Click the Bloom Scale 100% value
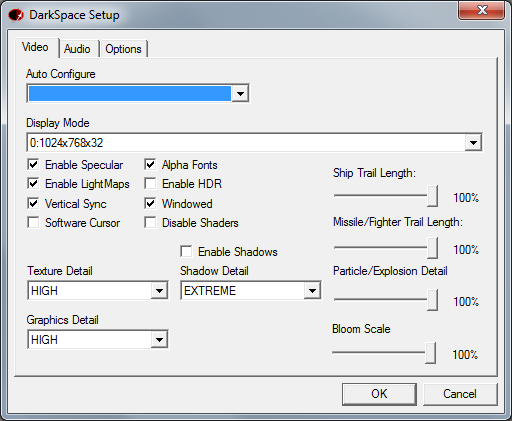This screenshot has width=512, height=421. tap(465, 354)
